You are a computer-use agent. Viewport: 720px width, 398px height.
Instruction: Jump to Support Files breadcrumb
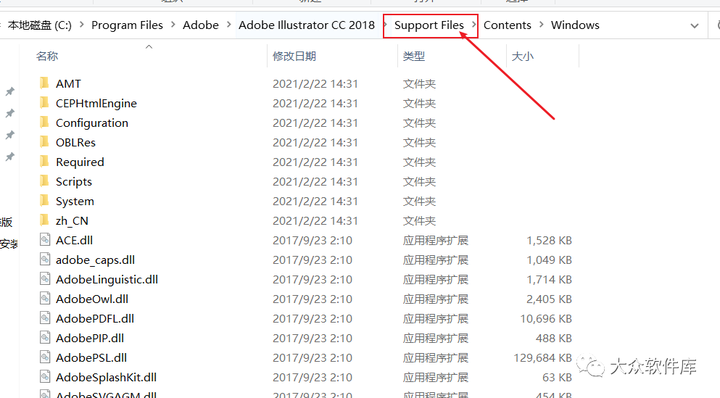tap(429, 25)
